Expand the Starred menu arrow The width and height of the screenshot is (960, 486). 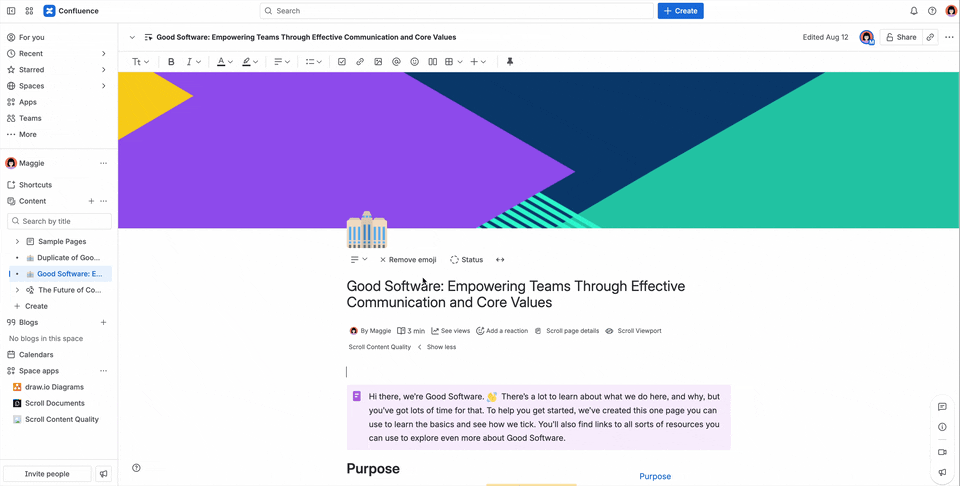point(103,70)
